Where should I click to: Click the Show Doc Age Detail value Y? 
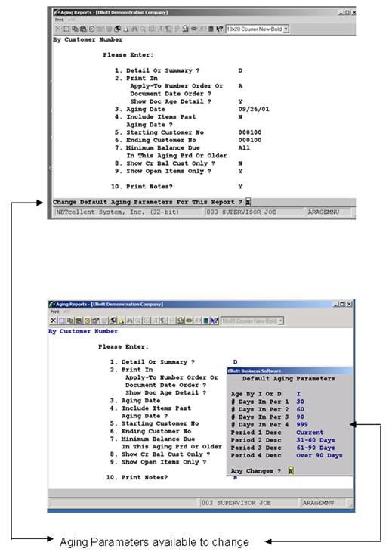pos(240,101)
